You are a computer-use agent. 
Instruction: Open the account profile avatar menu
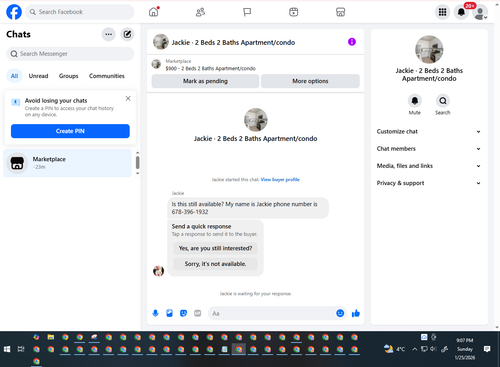pyautogui.click(x=480, y=12)
